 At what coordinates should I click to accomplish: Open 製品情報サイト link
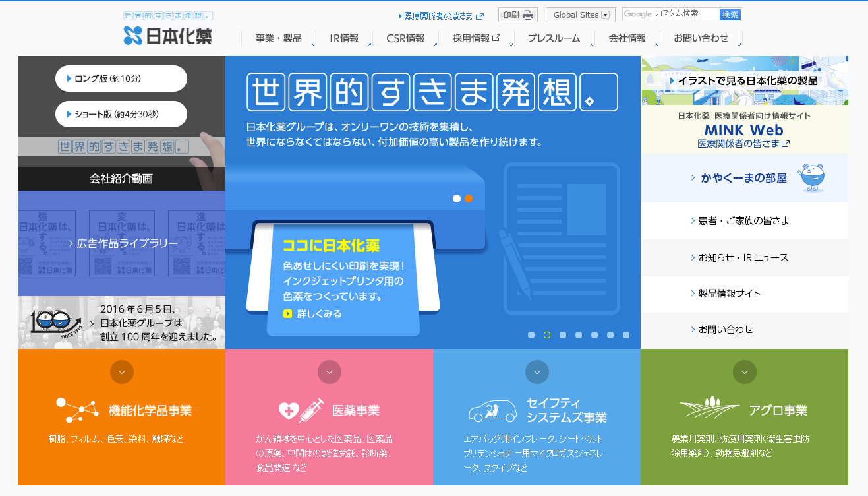coord(745,294)
